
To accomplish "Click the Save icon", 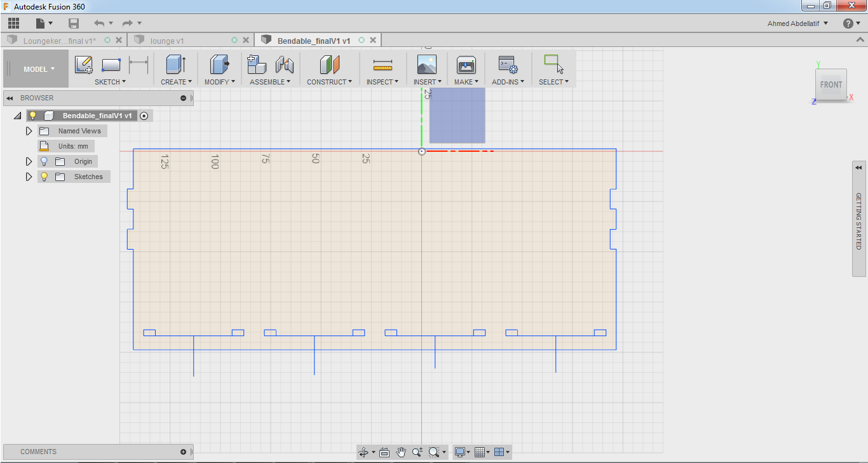I will point(74,23).
